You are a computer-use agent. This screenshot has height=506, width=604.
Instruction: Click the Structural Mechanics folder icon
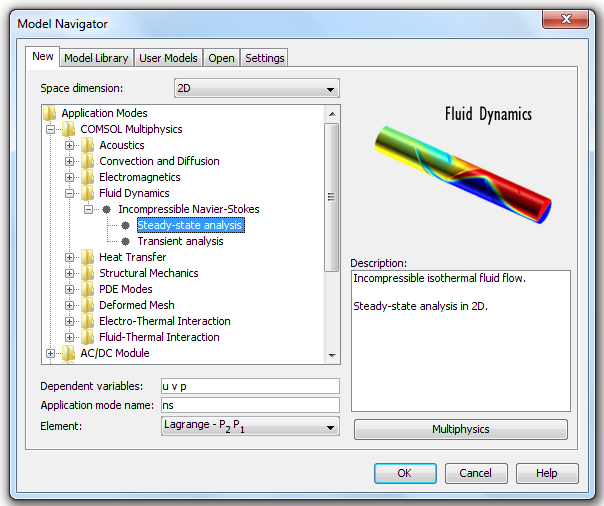[x=87, y=273]
